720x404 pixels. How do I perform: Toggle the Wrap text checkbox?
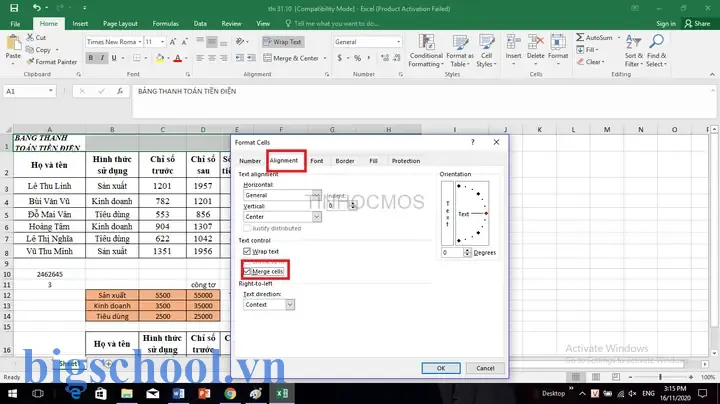pyautogui.click(x=247, y=251)
